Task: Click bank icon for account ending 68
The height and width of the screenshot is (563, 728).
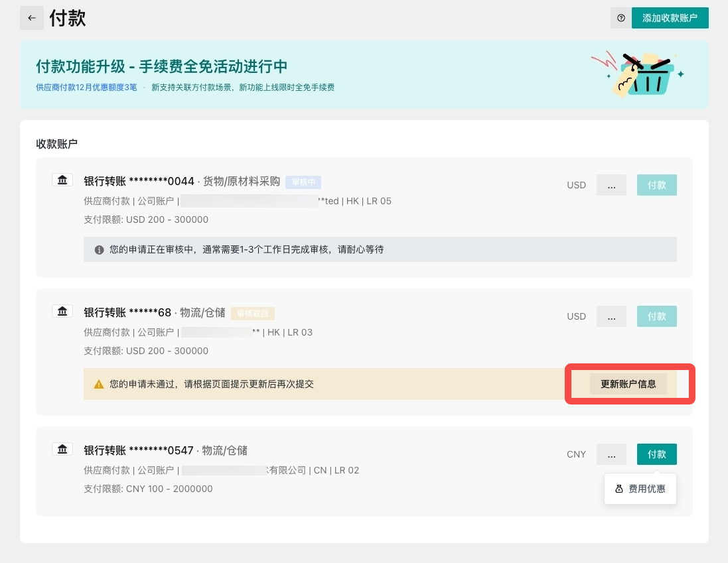Action: [62, 311]
